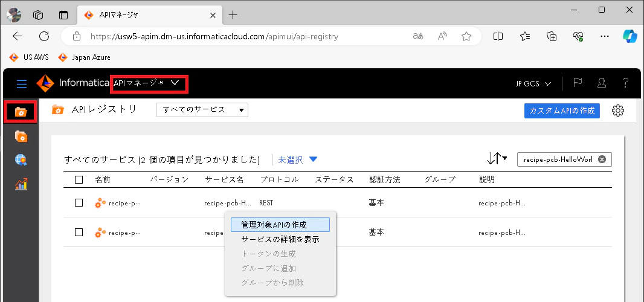Click the カスタムAPIの作成 button
The height and width of the screenshot is (302, 644).
click(562, 111)
